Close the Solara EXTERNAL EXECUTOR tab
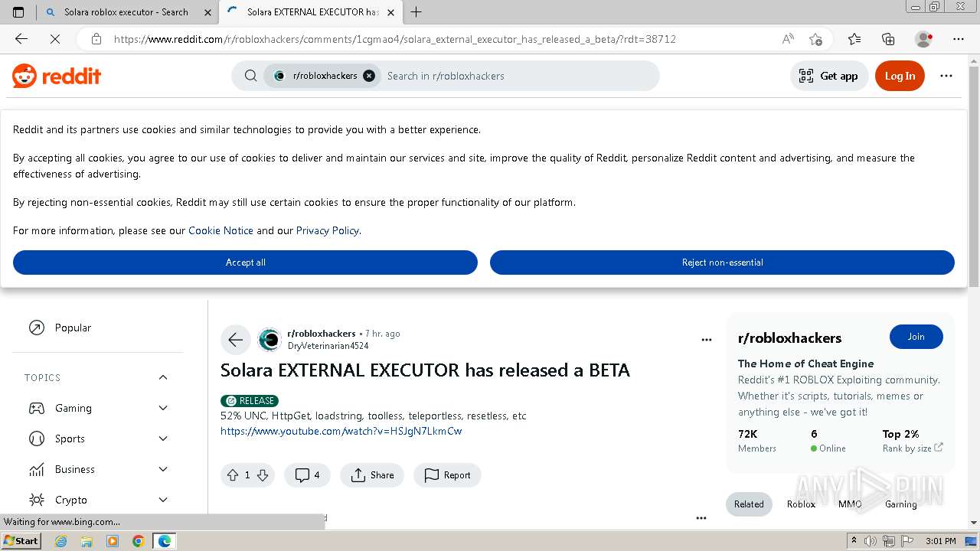The height and width of the screenshot is (551, 980). tap(391, 12)
